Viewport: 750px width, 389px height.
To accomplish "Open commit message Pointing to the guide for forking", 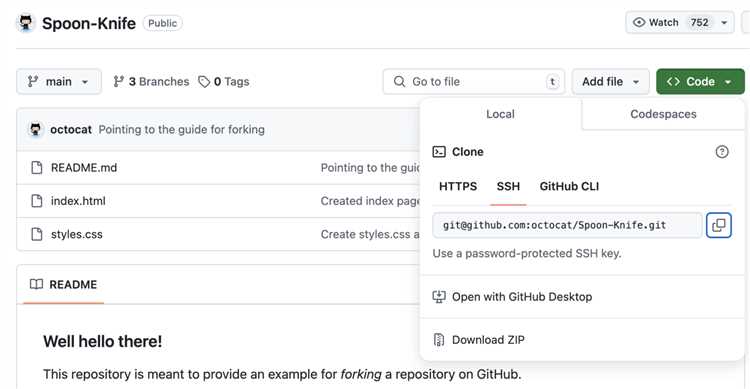I will (181, 129).
